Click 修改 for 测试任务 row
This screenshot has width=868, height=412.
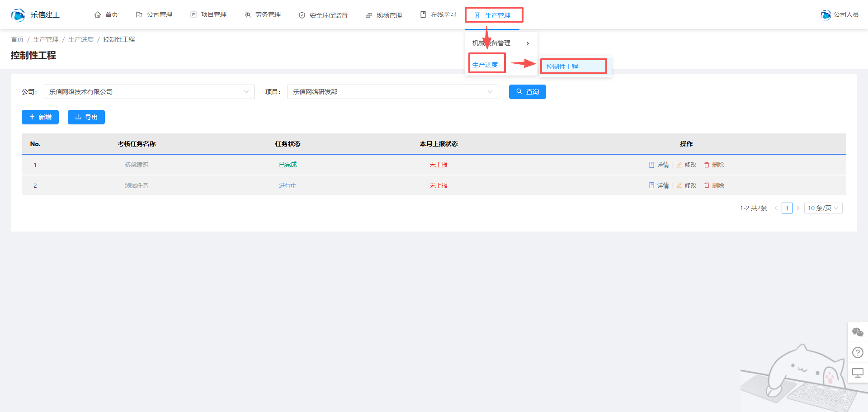tap(686, 185)
